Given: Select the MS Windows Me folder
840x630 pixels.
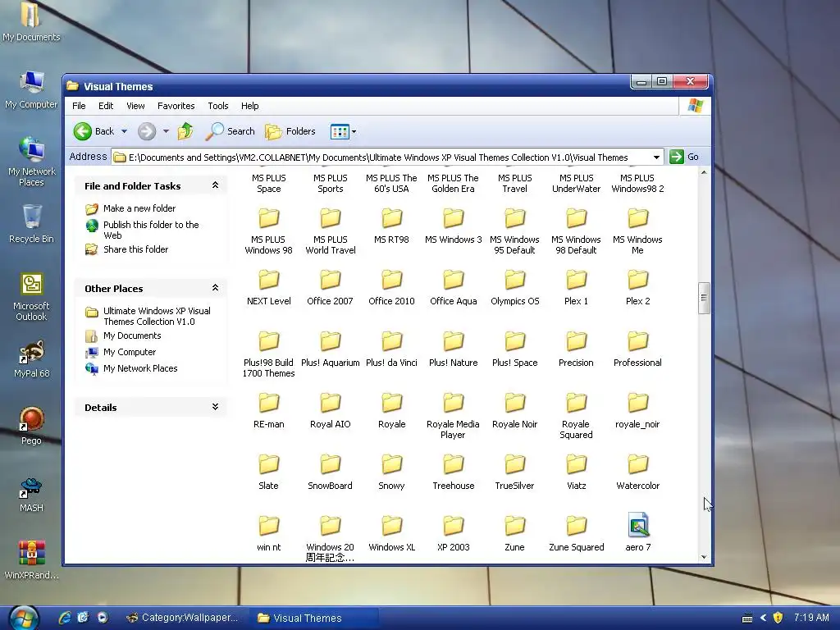Looking at the screenshot, I should coord(637,231).
